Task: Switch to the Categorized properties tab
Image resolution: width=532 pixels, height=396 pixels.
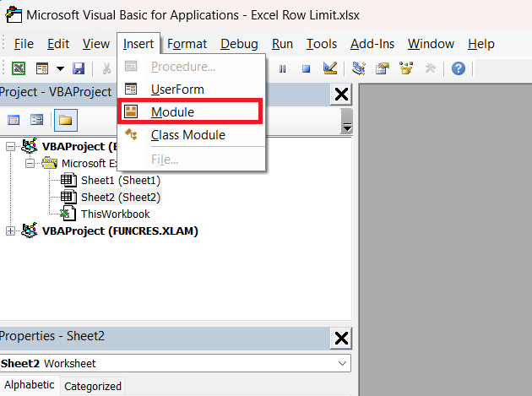Action: click(93, 386)
